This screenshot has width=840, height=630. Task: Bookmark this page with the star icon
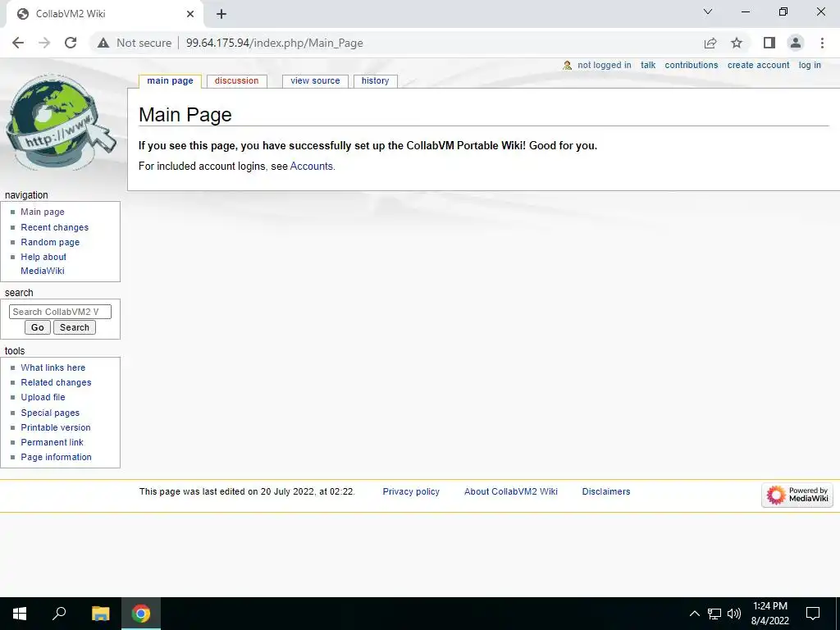(737, 43)
